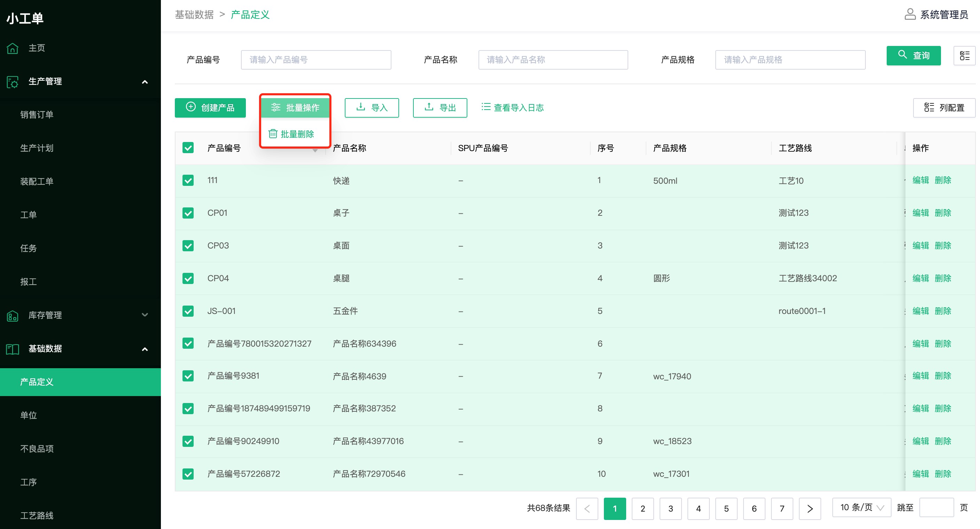Go to page 2
Screen dimensions: 980x529
pos(643,508)
